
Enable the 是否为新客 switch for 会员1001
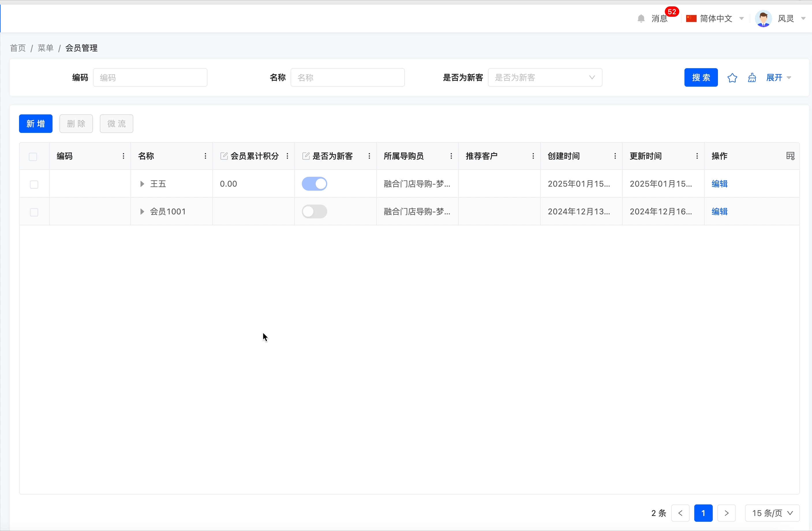314,211
